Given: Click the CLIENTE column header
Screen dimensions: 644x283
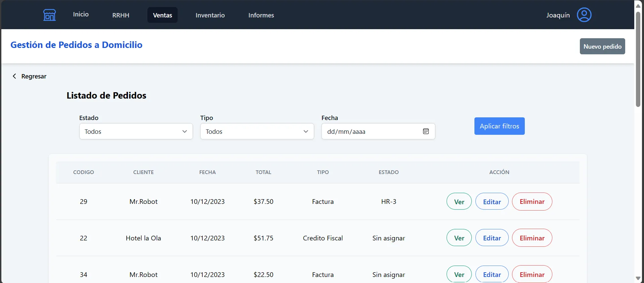Looking at the screenshot, I should (x=143, y=172).
